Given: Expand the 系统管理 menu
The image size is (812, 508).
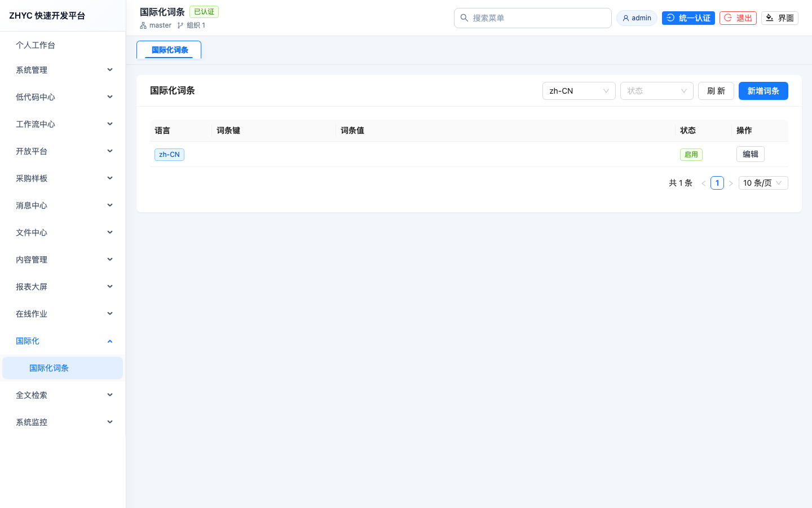Looking at the screenshot, I should coord(63,70).
